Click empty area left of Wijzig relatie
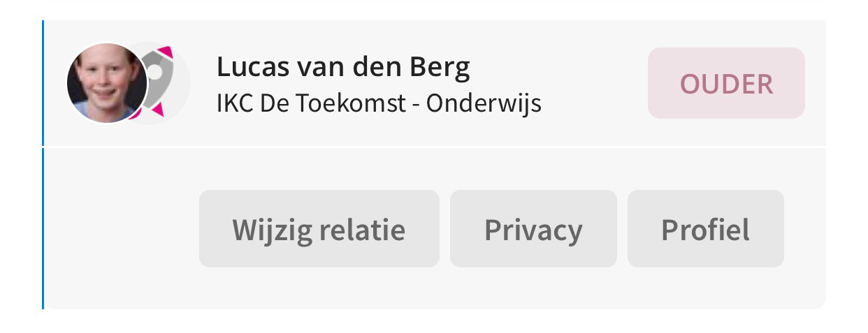Image resolution: width=868 pixels, height=333 pixels. coord(122,229)
